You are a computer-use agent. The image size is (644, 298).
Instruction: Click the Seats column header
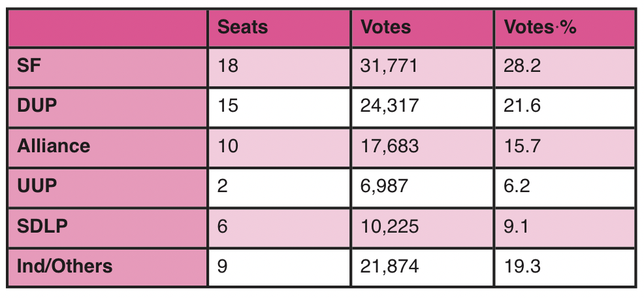pyautogui.click(x=243, y=27)
